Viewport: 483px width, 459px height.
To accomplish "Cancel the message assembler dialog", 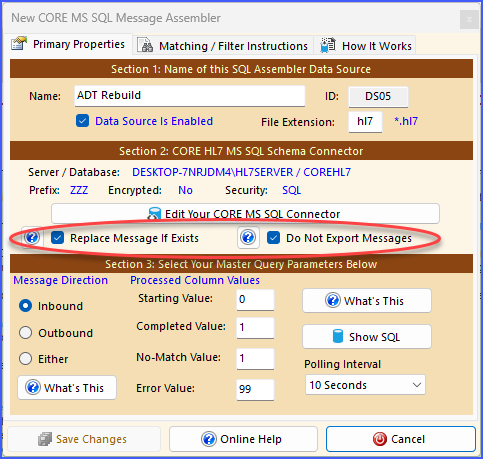I will coord(401,439).
